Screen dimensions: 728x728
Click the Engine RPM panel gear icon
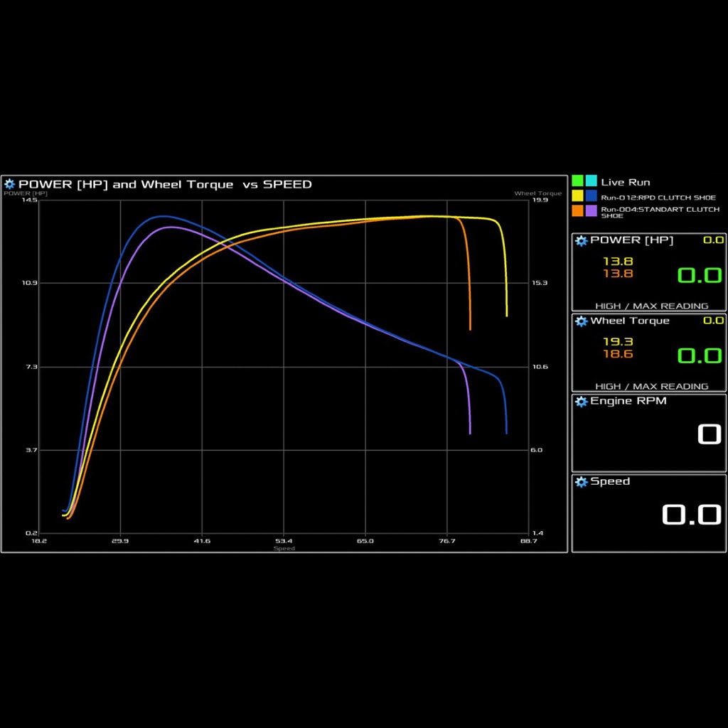(582, 401)
